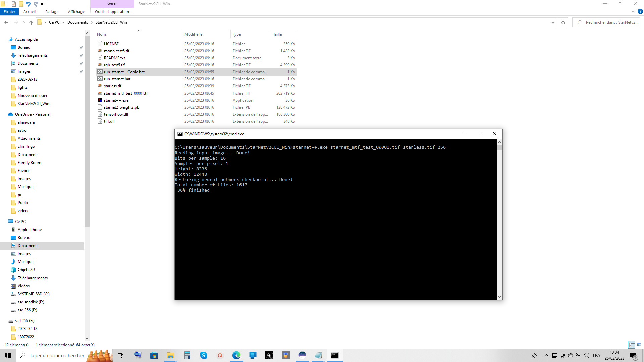This screenshot has height=362, width=644.
Task: Open the help question mark icon
Action: pos(640,11)
